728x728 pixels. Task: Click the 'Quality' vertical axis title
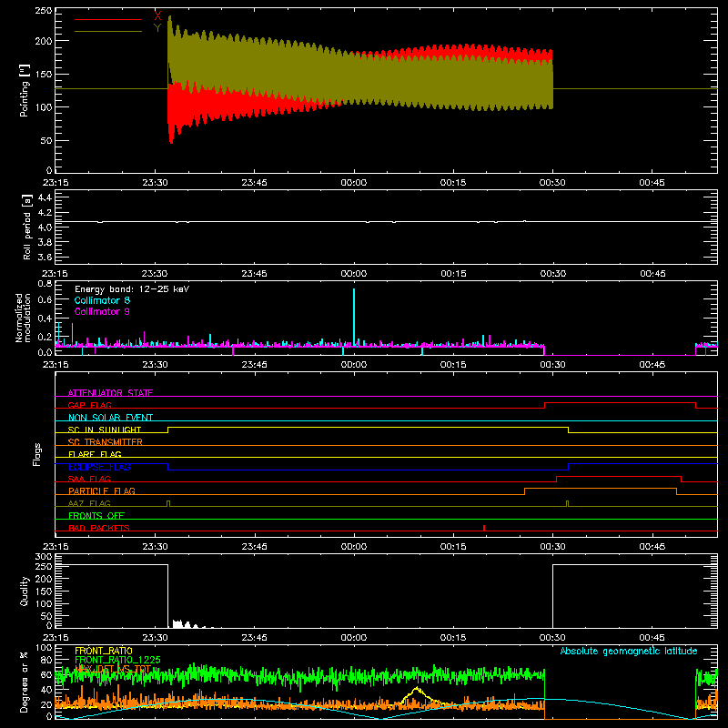[x=25, y=591]
